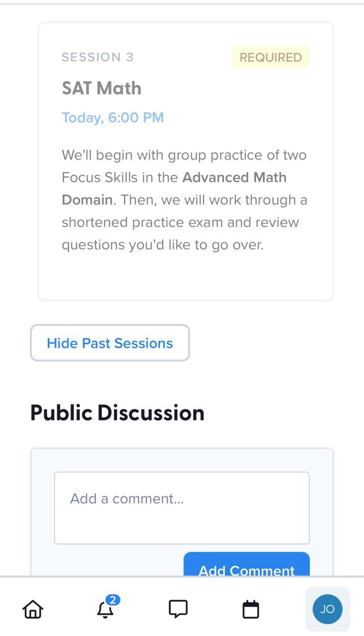Go to the Home tab
Image resolution: width=364 pixels, height=636 pixels.
pos(33,609)
